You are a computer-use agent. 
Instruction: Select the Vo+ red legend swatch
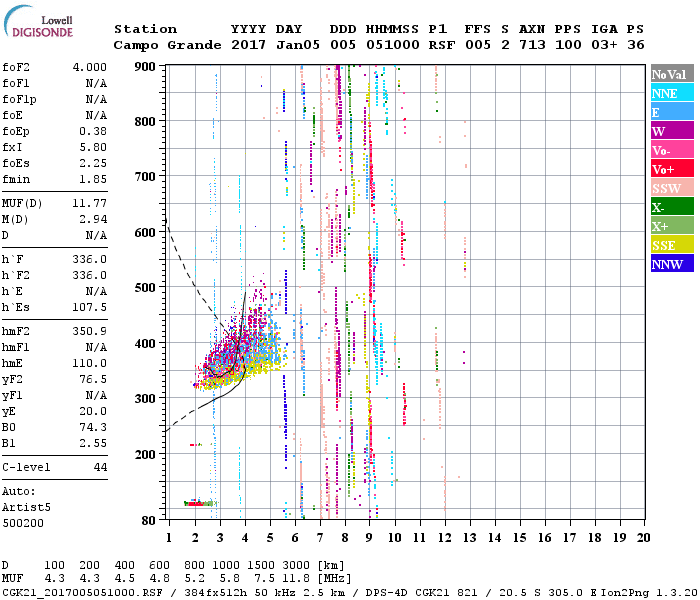(x=671, y=169)
